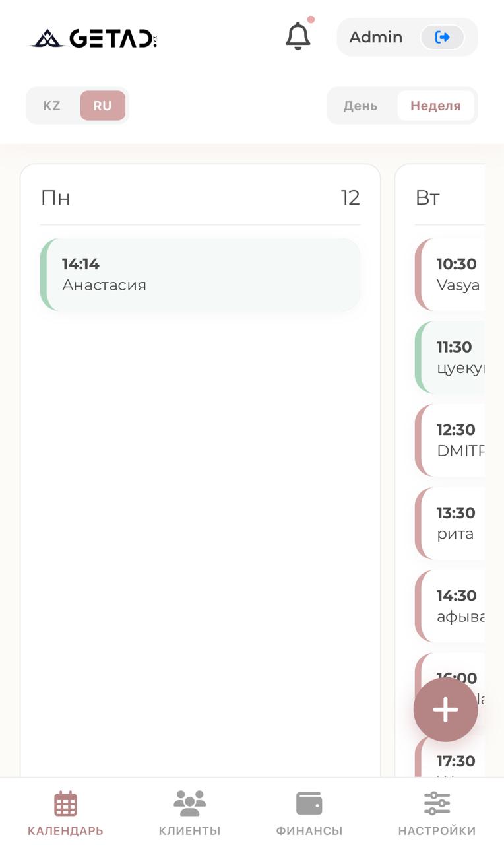Select the Вт day column header
The height and width of the screenshot is (845, 504).
pos(428,197)
